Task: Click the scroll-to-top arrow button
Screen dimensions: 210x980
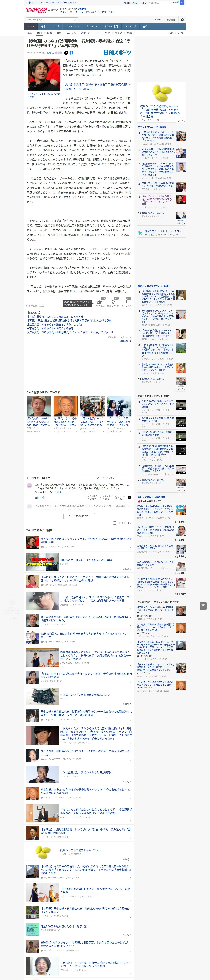Action: tap(203, 606)
